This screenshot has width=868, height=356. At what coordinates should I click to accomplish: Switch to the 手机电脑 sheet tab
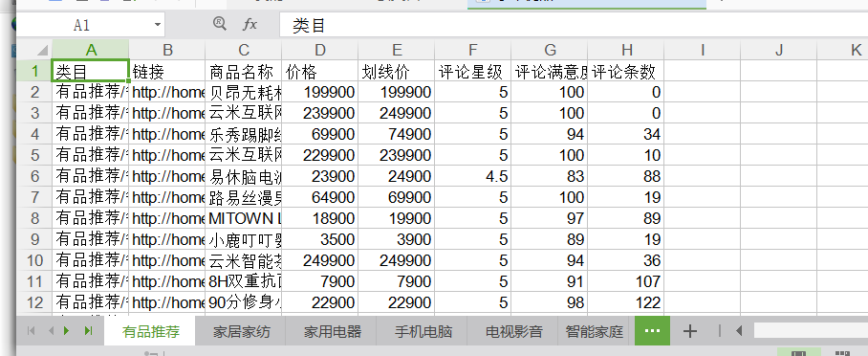(x=423, y=332)
